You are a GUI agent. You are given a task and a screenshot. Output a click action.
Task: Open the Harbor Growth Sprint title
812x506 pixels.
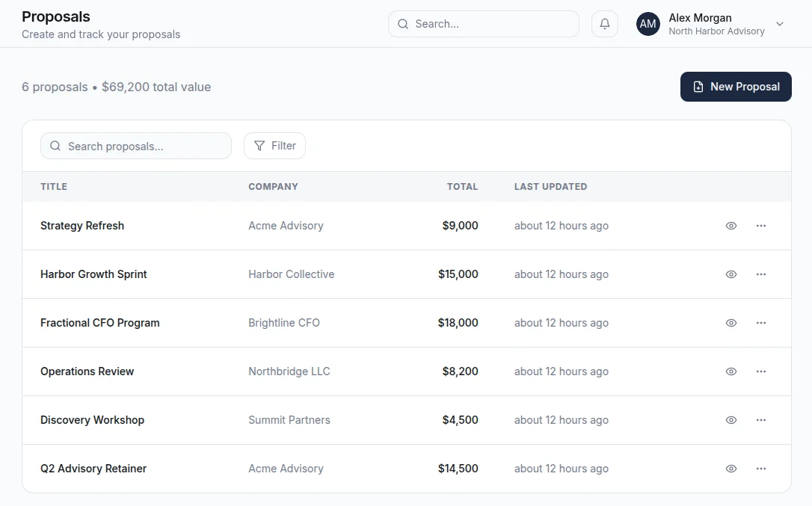coord(93,274)
